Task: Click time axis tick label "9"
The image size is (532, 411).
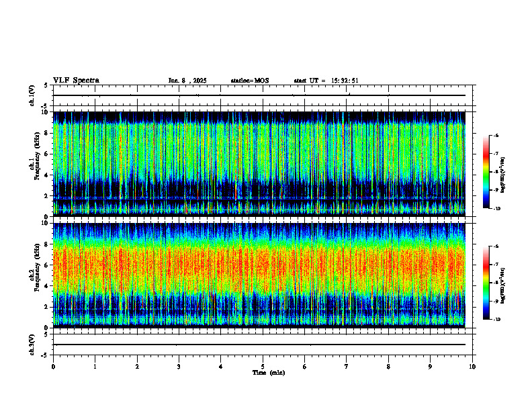Action: point(430,367)
